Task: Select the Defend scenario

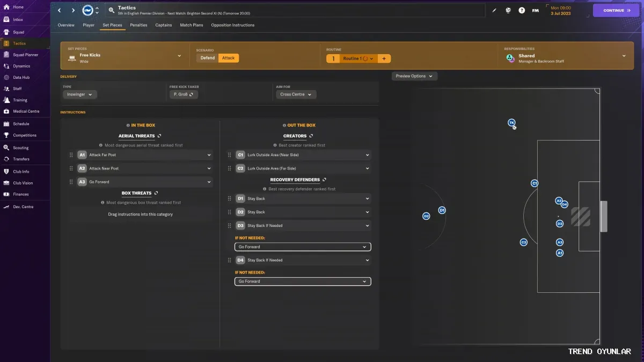Action: click(208, 58)
